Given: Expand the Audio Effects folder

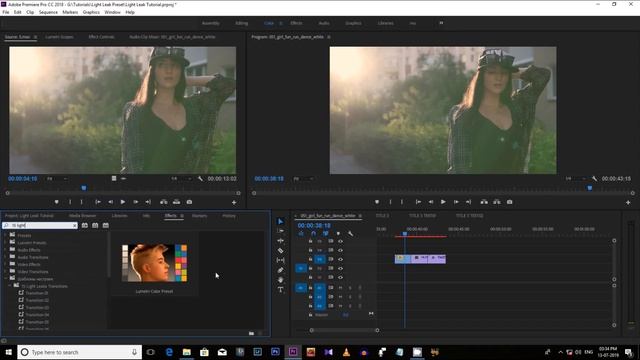Looking at the screenshot, I should coord(5,250).
